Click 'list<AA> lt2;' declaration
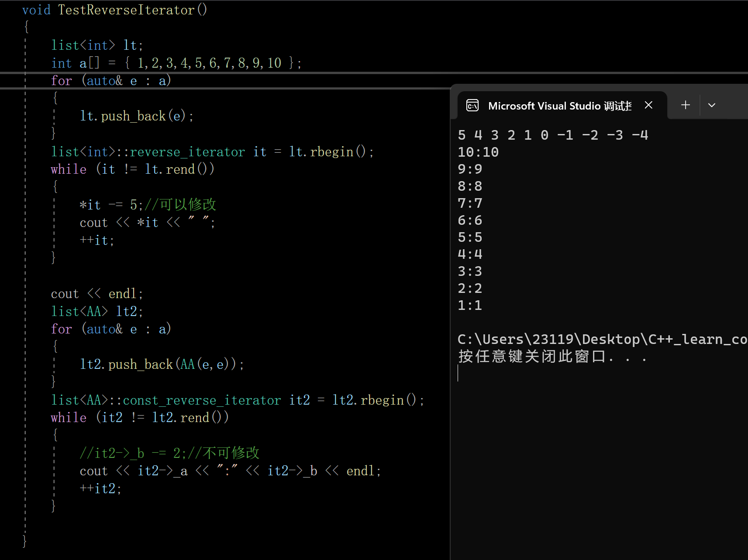The image size is (748, 560). (97, 312)
